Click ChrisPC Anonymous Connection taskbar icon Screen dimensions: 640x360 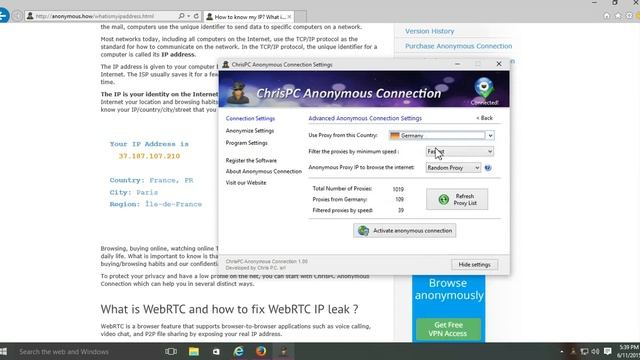click(284, 351)
